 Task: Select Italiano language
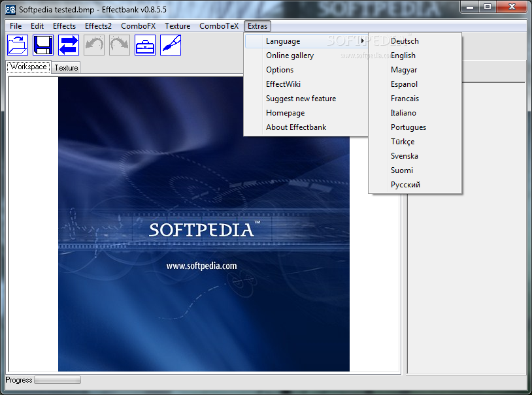pyautogui.click(x=415, y=113)
